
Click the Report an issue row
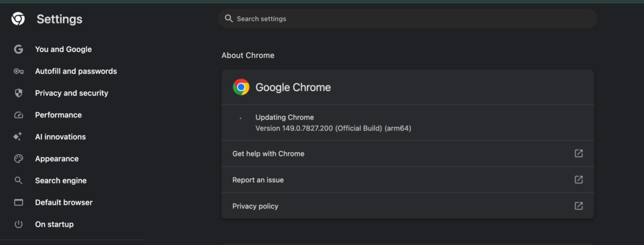coord(408,180)
